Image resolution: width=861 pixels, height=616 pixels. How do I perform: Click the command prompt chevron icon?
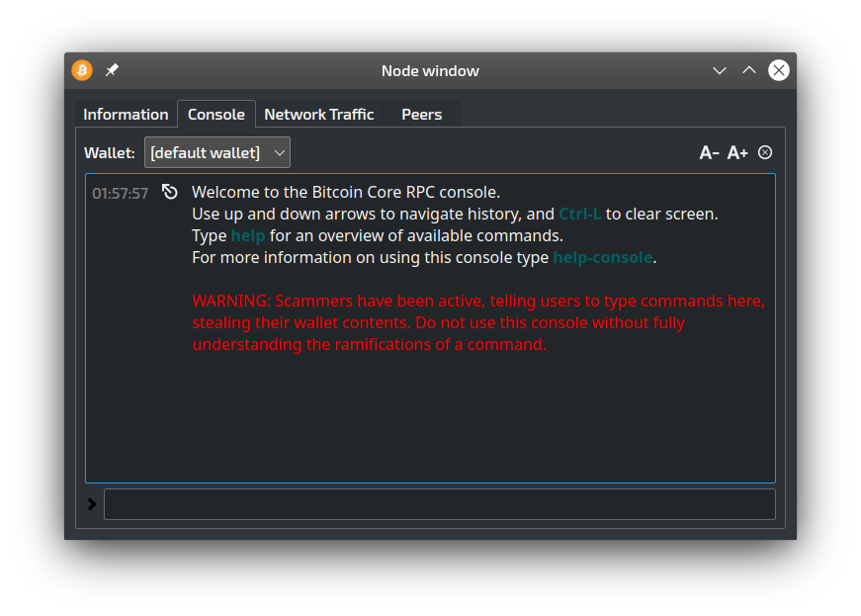point(92,504)
